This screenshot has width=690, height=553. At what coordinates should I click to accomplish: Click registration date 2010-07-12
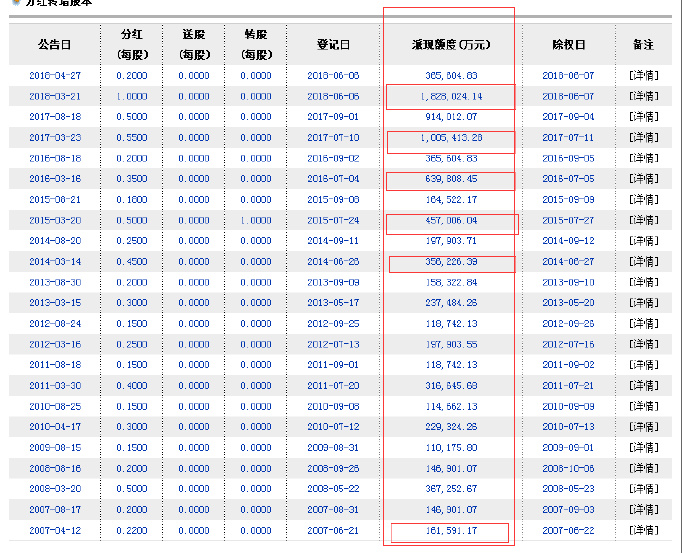[333, 427]
